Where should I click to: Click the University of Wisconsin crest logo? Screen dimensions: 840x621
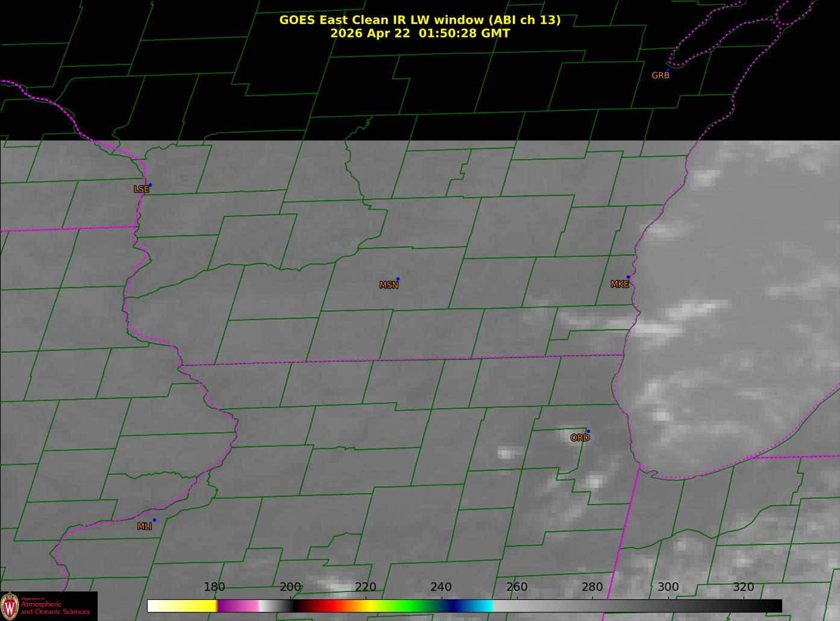tap(10, 605)
